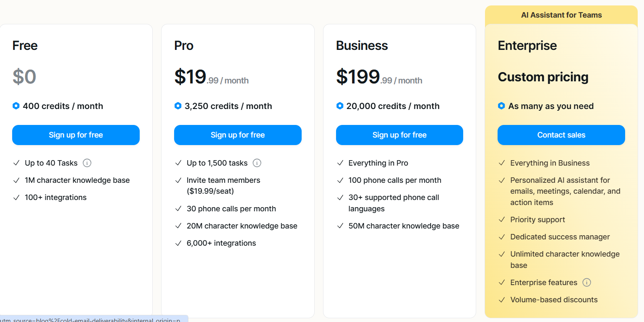Sign up for free on the Pro plan
Screen dimensions: 644x322
[237, 135]
